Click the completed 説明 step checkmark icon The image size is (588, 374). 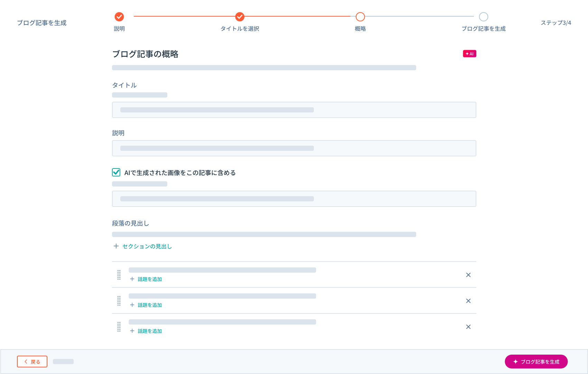click(x=119, y=17)
